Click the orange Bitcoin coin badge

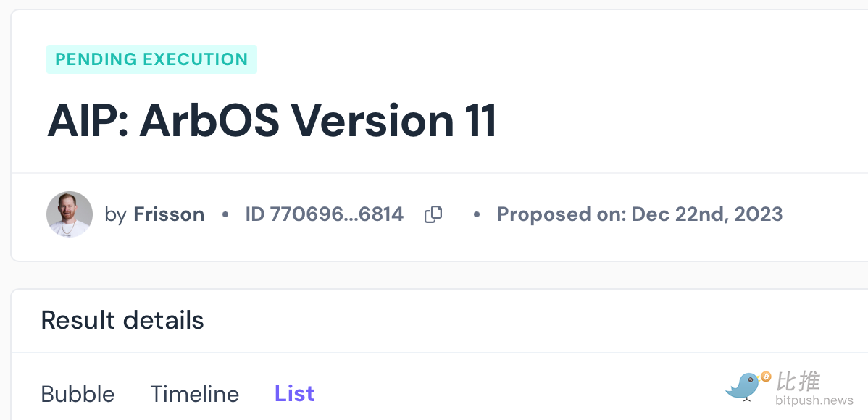pyautogui.click(x=766, y=377)
